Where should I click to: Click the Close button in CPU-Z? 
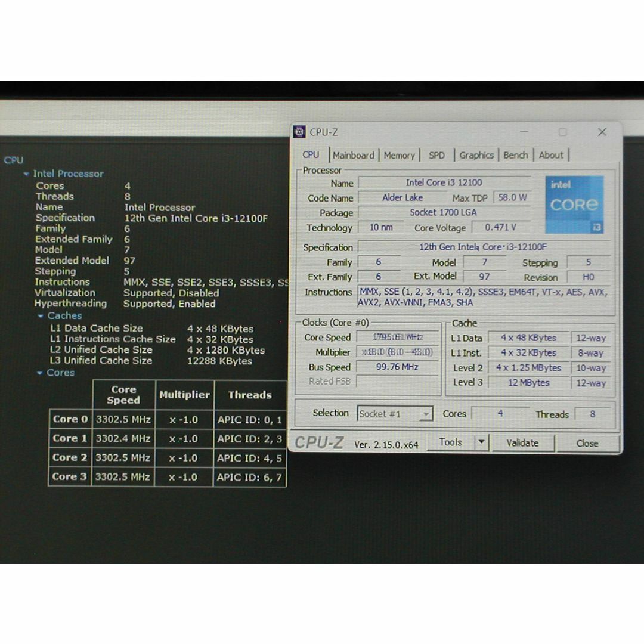tap(587, 443)
